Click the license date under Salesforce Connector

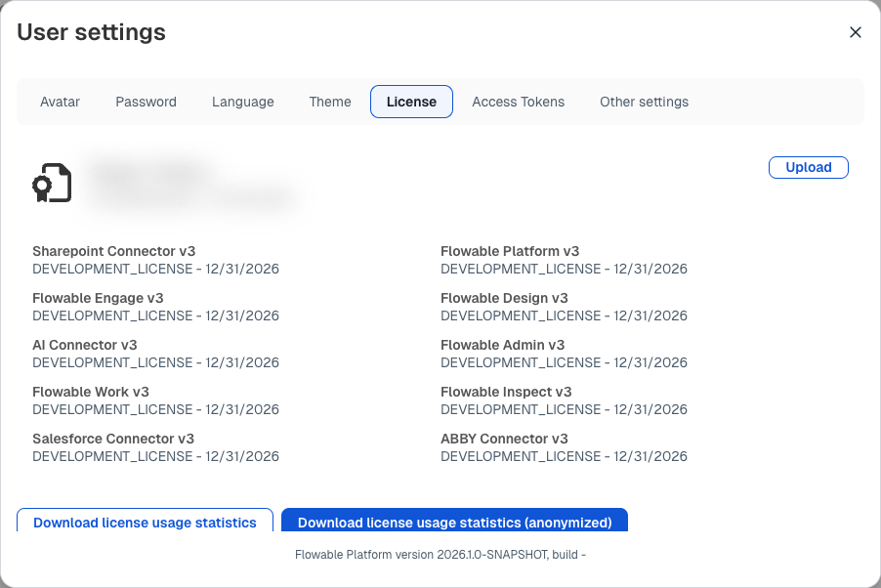pyautogui.click(x=241, y=456)
